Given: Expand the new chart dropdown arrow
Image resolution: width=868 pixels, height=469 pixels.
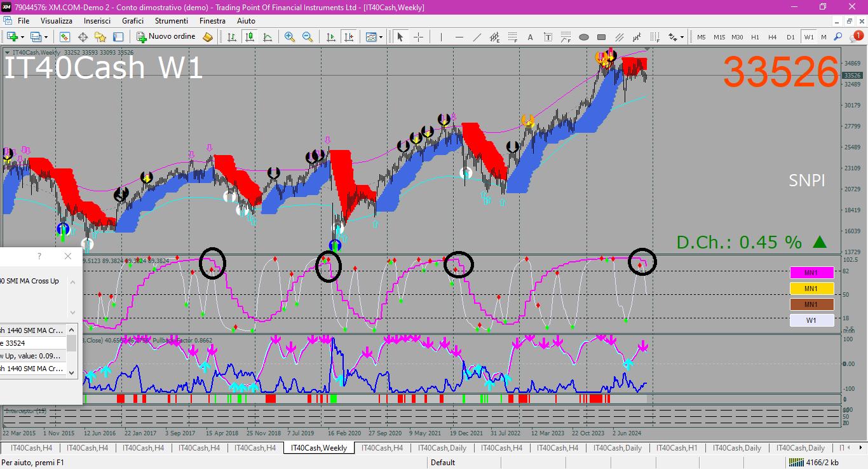Looking at the screenshot, I should point(23,37).
